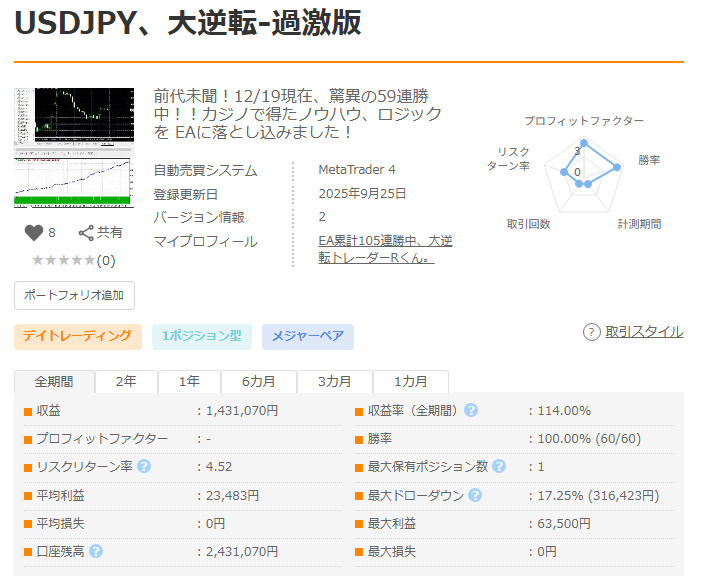Screen dimensions: 707x576
Task: Open the profile link EA累計105連勝中
Action: point(385,249)
